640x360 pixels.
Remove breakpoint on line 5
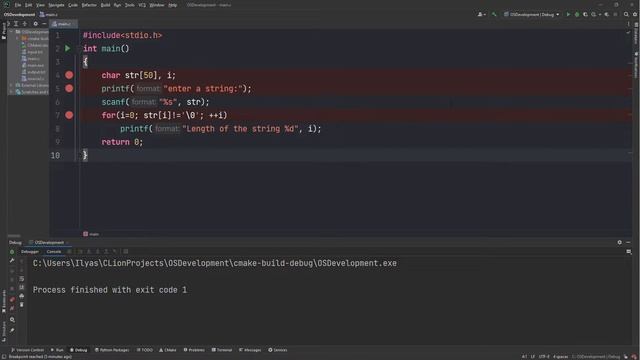(x=69, y=89)
